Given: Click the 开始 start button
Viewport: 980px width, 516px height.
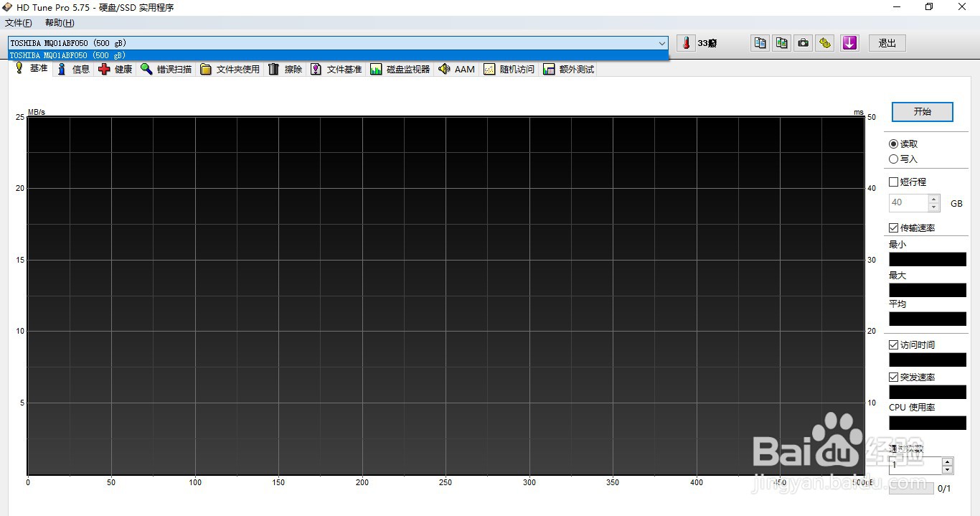Looking at the screenshot, I should pyautogui.click(x=922, y=112).
